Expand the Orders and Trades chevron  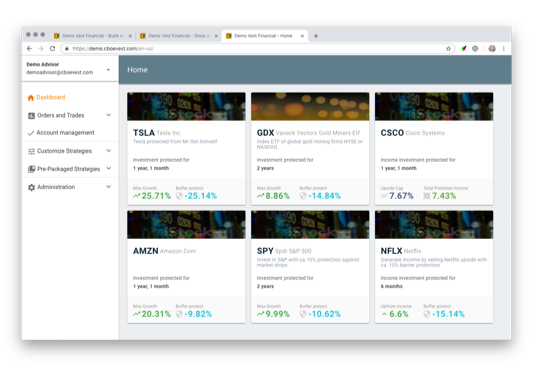coord(108,115)
